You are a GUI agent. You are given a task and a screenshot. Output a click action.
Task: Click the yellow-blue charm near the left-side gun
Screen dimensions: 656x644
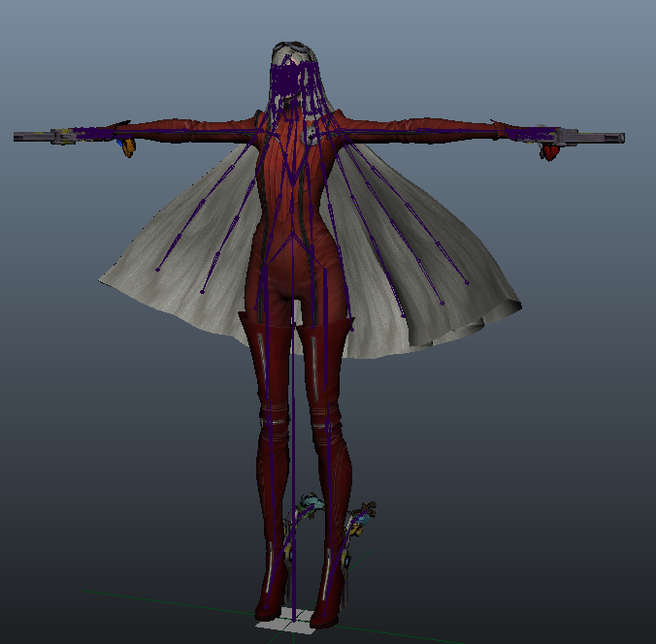pos(127,147)
